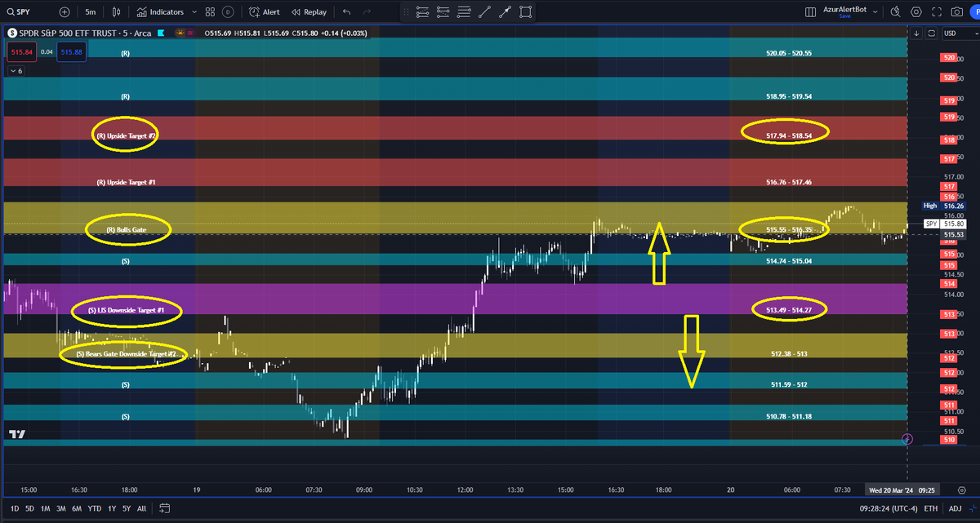Start bar Replay mode
980x523 pixels.
pos(309,12)
